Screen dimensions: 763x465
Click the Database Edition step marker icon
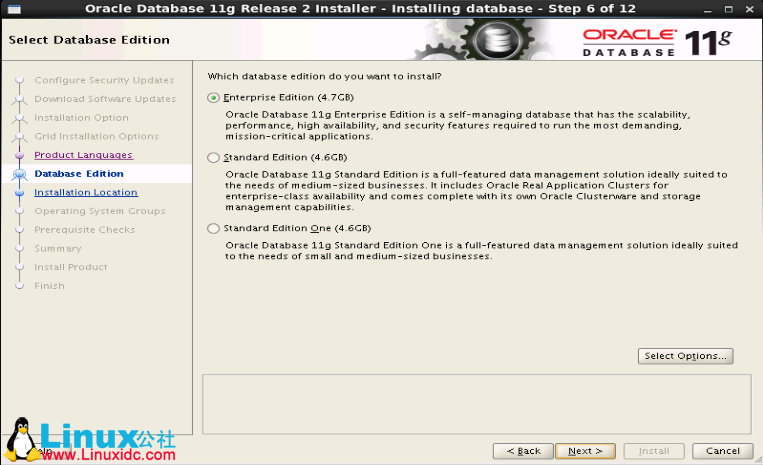(x=19, y=174)
